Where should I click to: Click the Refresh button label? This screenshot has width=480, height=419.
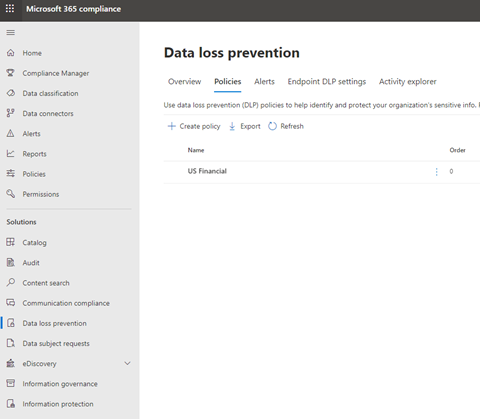click(292, 126)
